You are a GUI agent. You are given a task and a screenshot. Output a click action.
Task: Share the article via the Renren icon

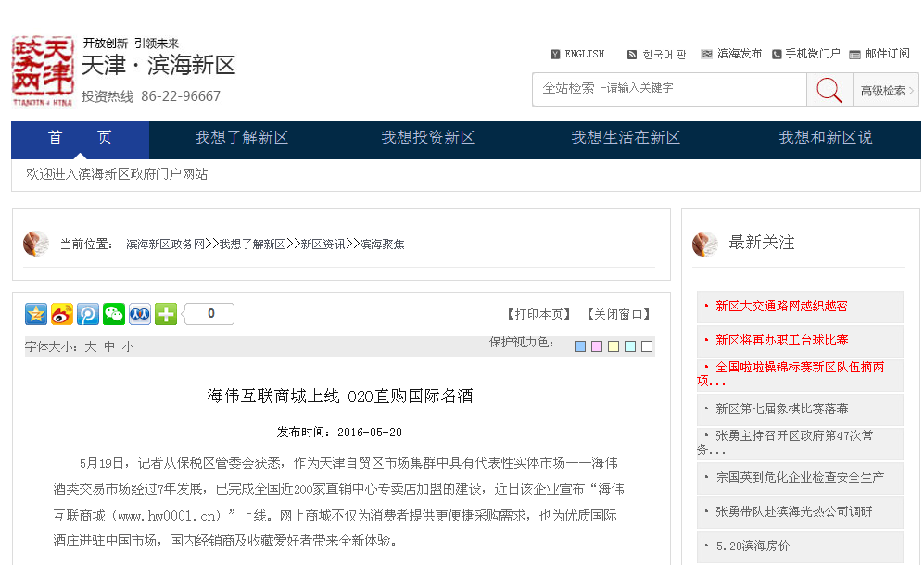(140, 314)
